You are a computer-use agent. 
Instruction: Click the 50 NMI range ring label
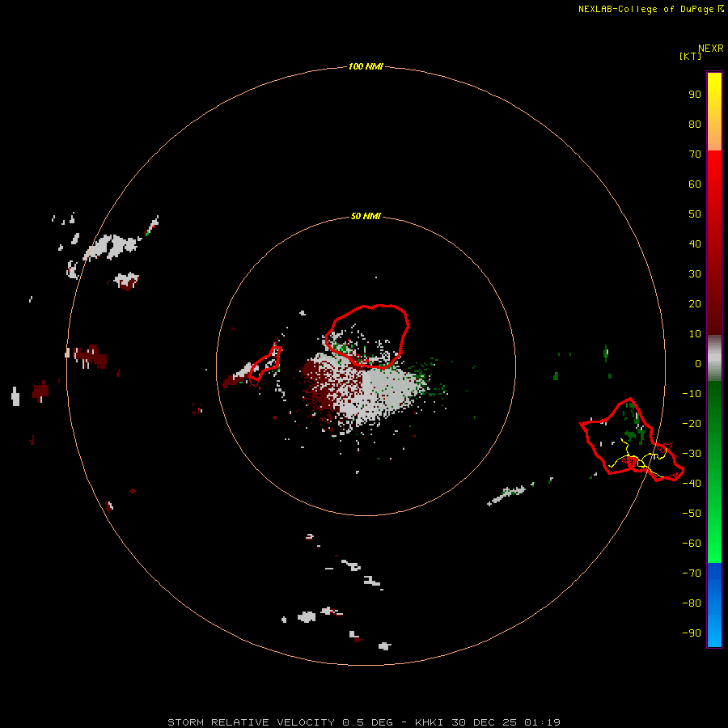366,216
